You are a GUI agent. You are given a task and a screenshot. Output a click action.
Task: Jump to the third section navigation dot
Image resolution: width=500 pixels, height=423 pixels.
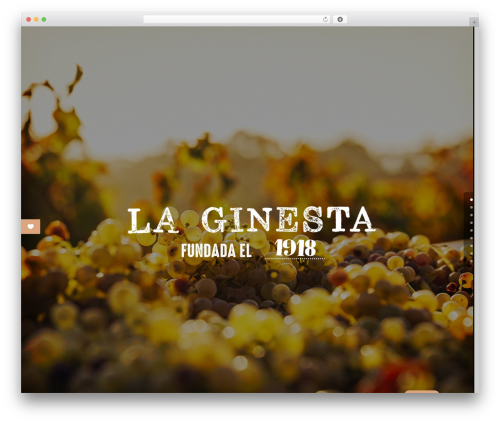[x=471, y=215]
